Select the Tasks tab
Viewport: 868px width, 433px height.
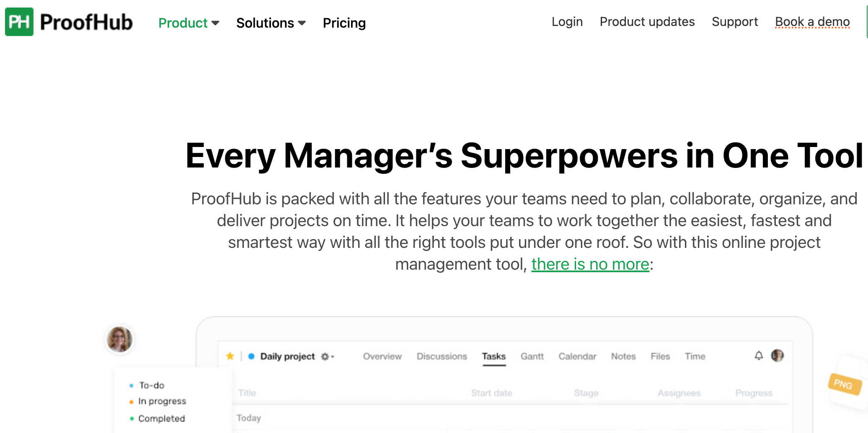[x=494, y=356]
